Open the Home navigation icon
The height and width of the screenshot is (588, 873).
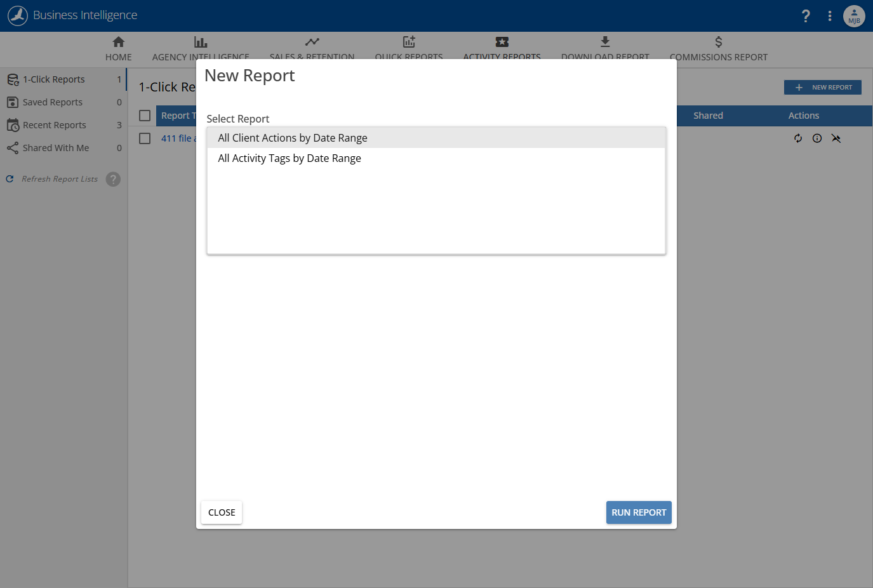point(119,42)
